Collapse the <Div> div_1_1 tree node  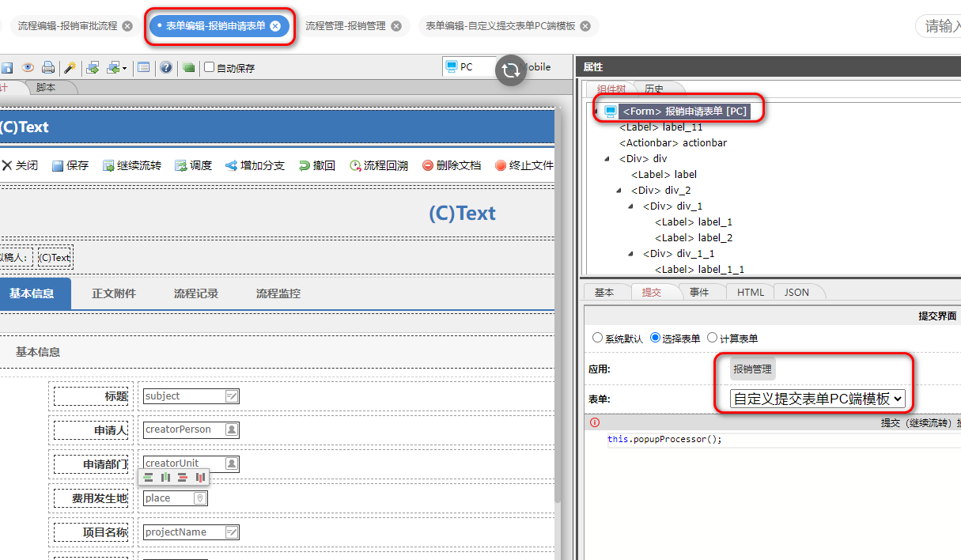click(631, 254)
